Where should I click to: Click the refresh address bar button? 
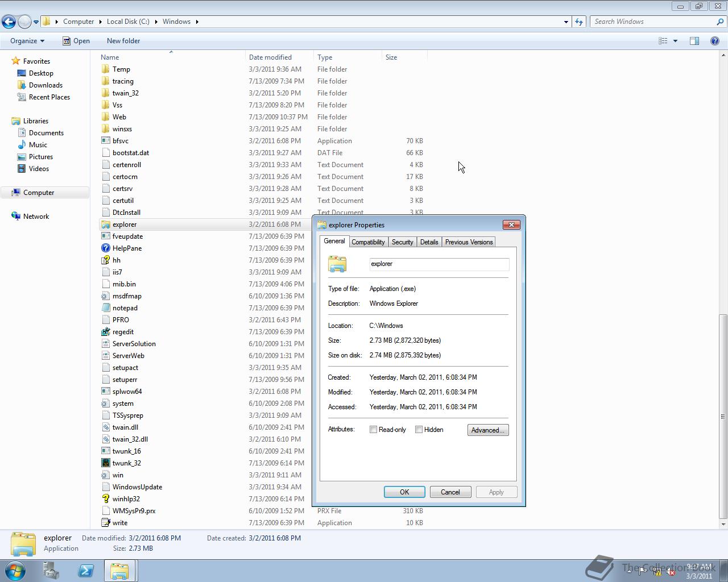579,22
